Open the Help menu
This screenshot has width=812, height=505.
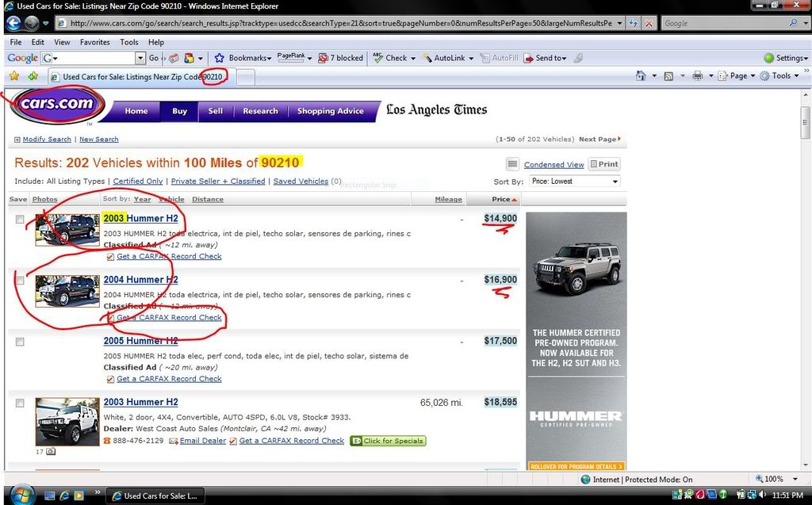tap(156, 42)
